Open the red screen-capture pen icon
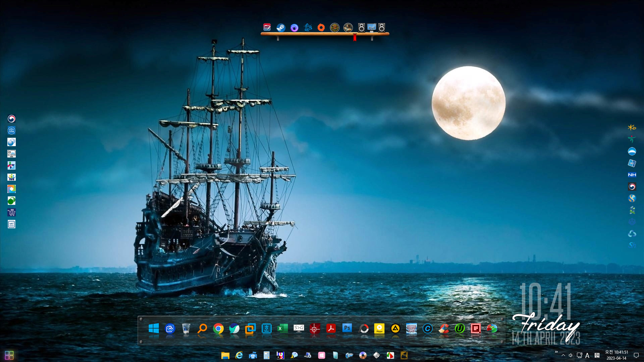 [267, 27]
